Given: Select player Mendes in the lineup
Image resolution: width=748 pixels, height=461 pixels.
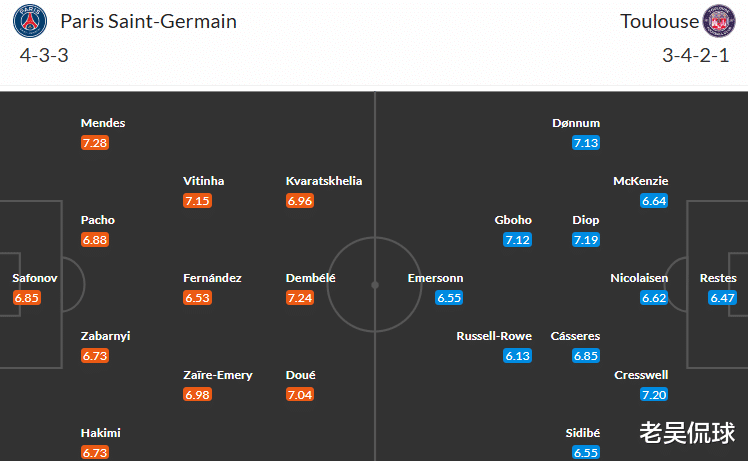Looking at the screenshot, I should pyautogui.click(x=103, y=123).
